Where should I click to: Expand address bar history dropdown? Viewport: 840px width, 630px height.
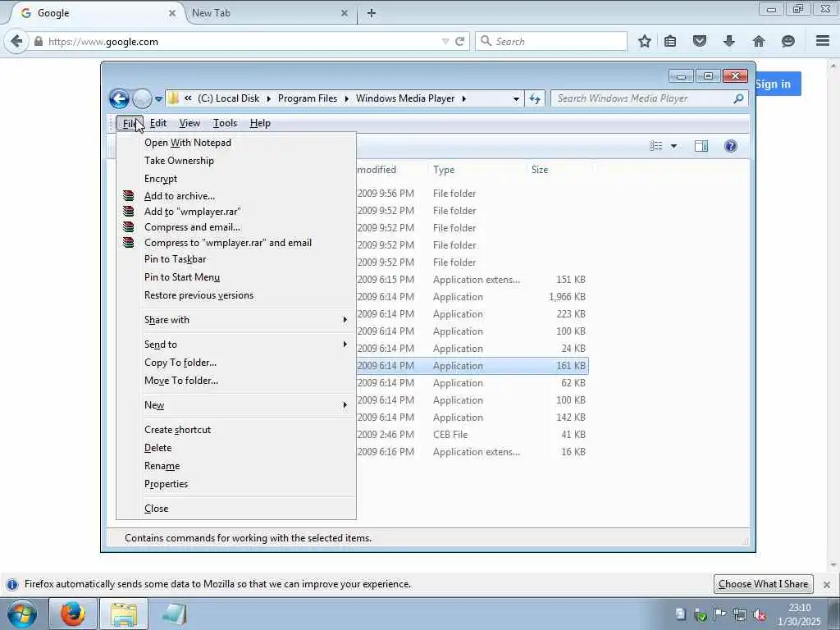point(516,99)
